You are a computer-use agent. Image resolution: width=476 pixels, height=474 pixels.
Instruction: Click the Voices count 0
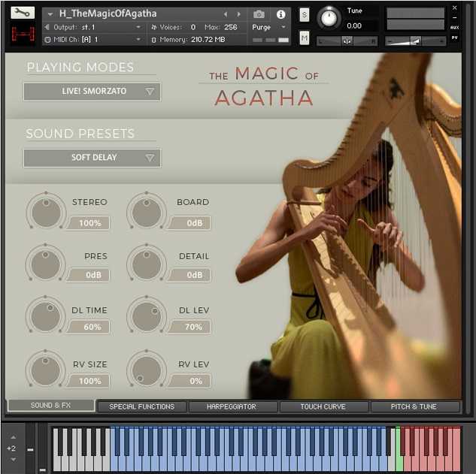193,27
